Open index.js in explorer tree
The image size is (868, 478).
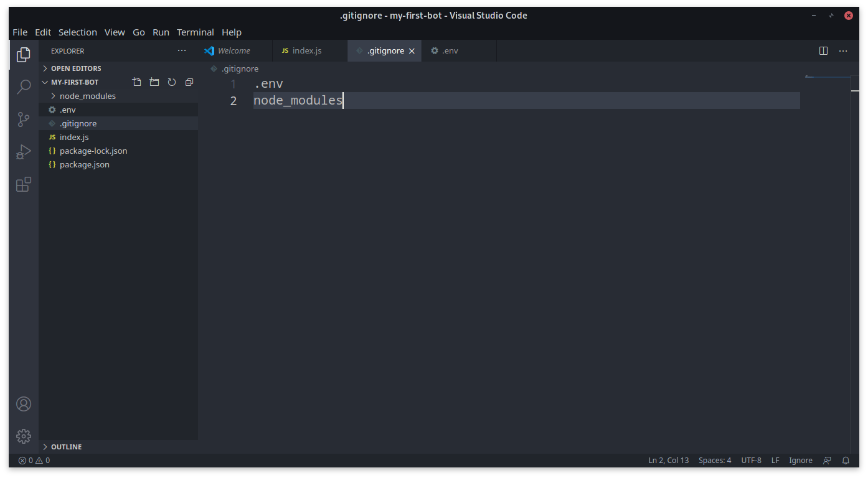[118, 137]
